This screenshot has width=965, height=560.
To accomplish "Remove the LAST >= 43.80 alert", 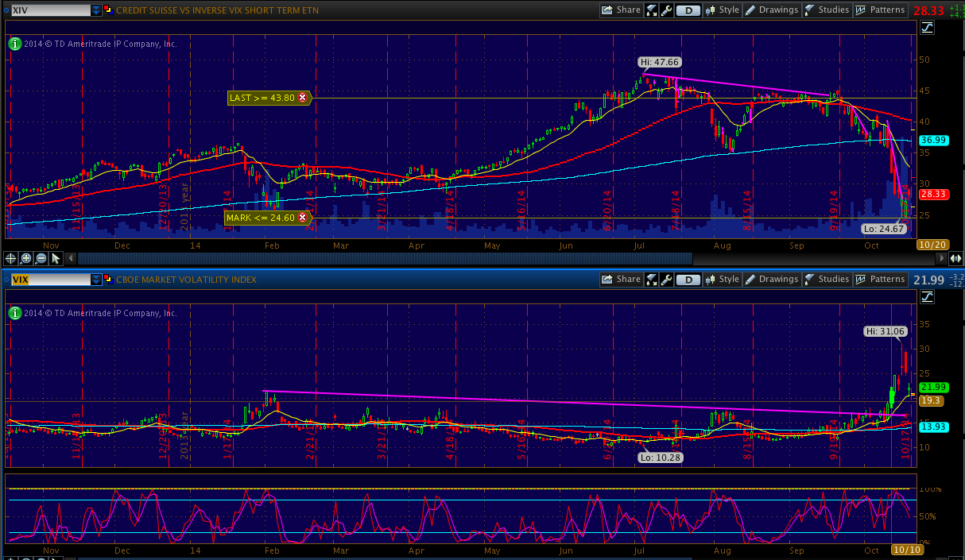I will (x=302, y=98).
